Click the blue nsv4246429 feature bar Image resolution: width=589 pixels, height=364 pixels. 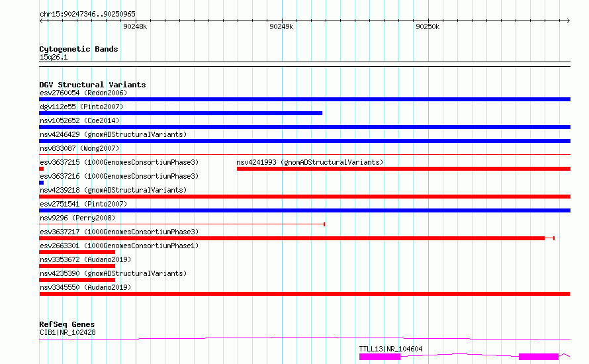click(x=304, y=141)
